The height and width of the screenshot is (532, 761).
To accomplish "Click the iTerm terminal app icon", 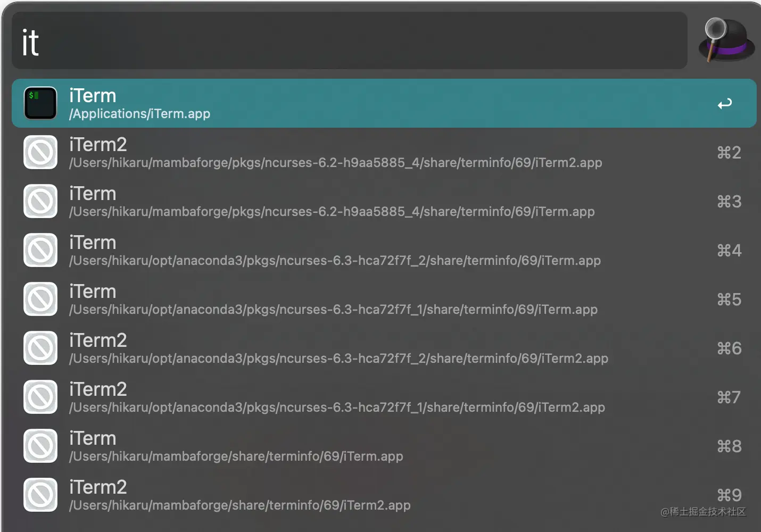I will 40,103.
